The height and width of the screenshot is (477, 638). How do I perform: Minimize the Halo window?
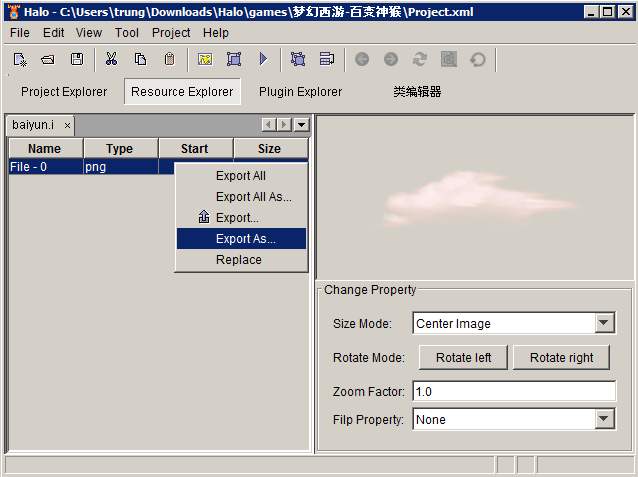tap(591, 12)
